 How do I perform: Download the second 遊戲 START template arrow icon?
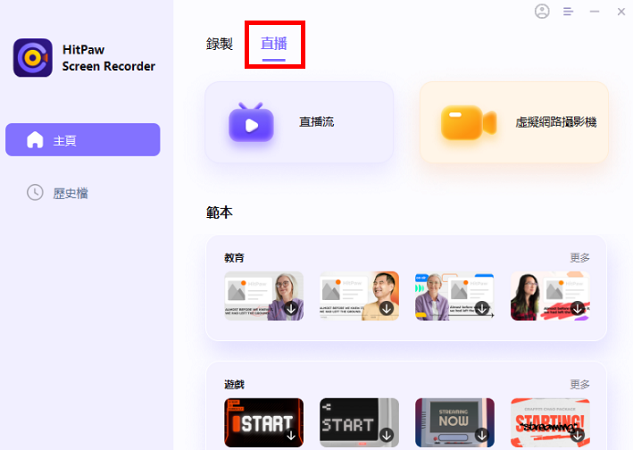coord(386,435)
